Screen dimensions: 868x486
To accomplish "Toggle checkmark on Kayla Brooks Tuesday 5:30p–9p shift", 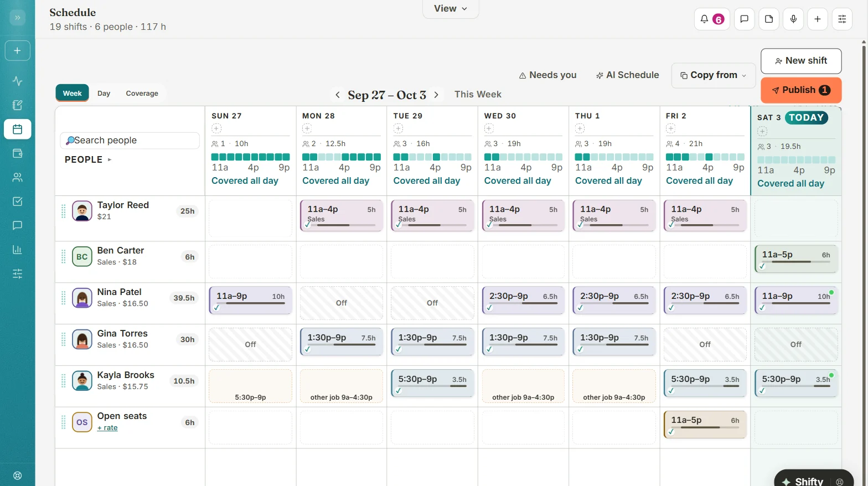I will point(399,391).
